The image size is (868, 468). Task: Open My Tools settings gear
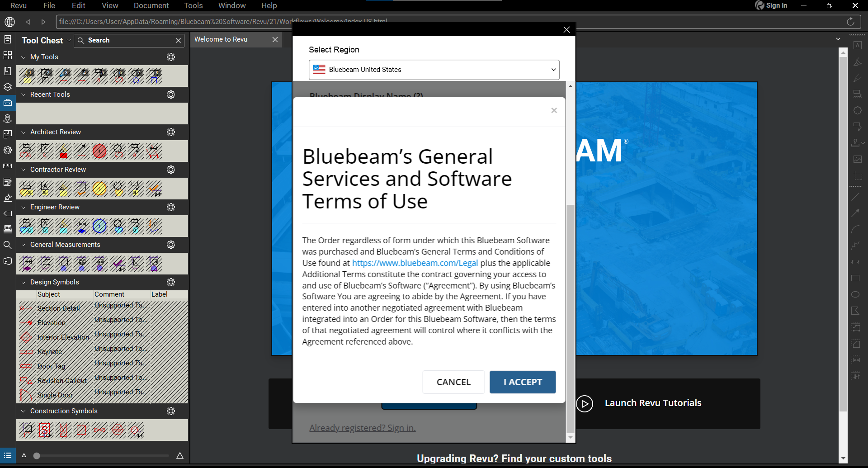(x=171, y=57)
